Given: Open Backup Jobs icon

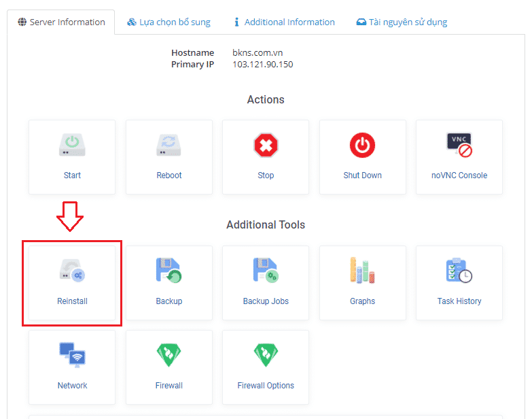Looking at the screenshot, I should pyautogui.click(x=266, y=271).
